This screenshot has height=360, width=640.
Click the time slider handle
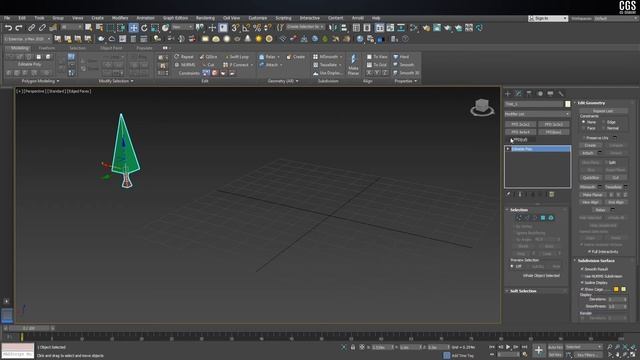[29, 328]
